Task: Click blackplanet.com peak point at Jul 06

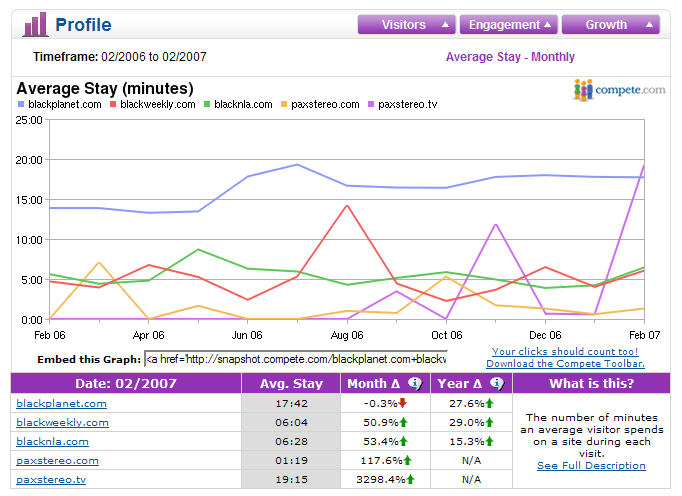Action: tap(298, 164)
